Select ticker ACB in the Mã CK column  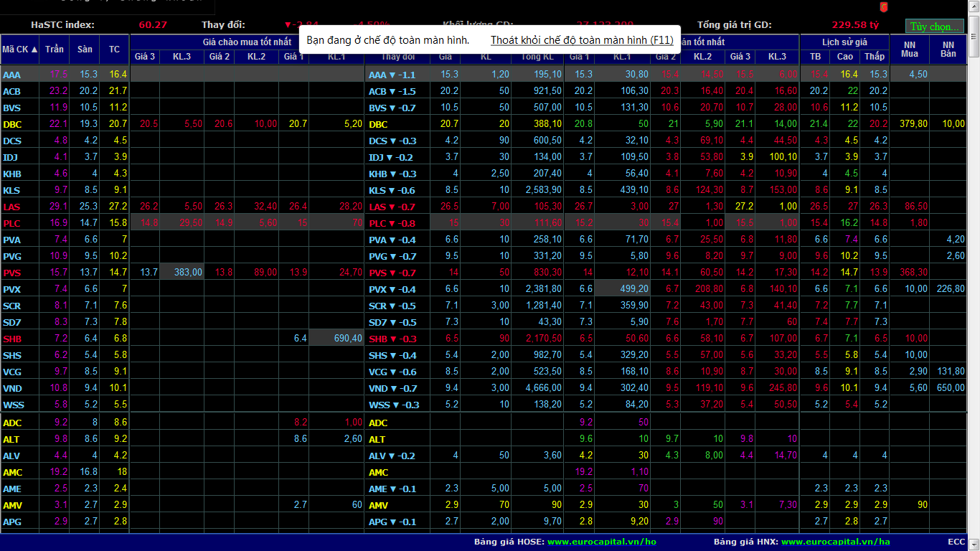pos(11,91)
